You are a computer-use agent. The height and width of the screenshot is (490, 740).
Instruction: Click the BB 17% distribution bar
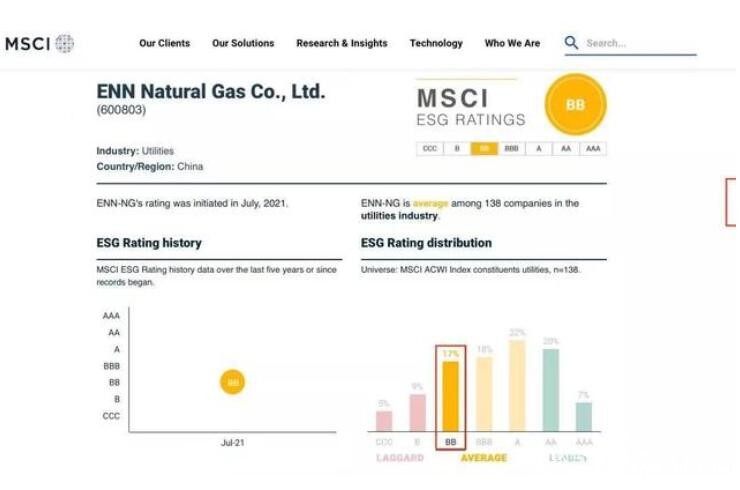click(x=450, y=396)
